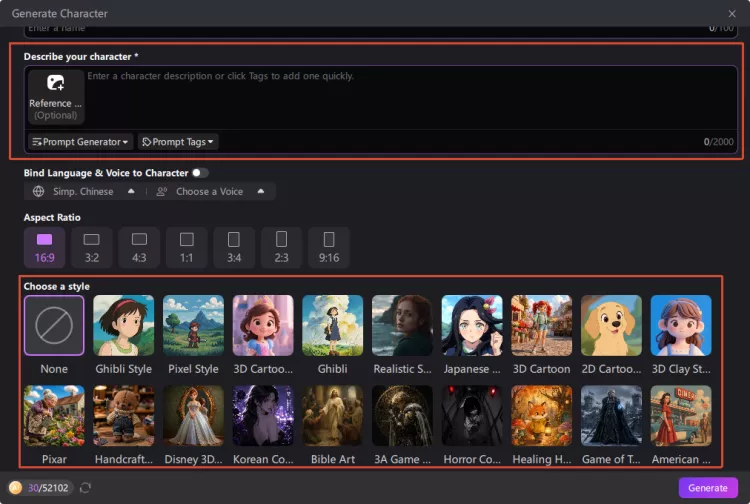Select the Pixar style thumbnail
This screenshot has height=504, width=750.
click(54, 416)
